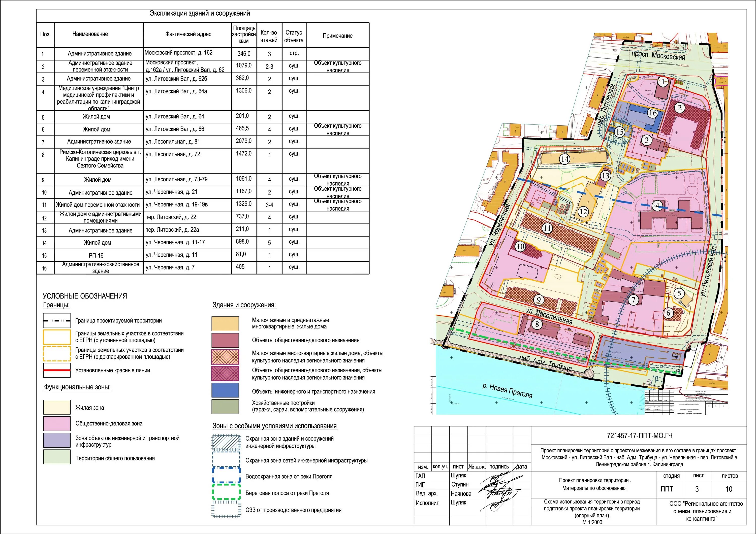Click dashed network protection zone legend symbol
756x534 pixels.
pos(226,459)
